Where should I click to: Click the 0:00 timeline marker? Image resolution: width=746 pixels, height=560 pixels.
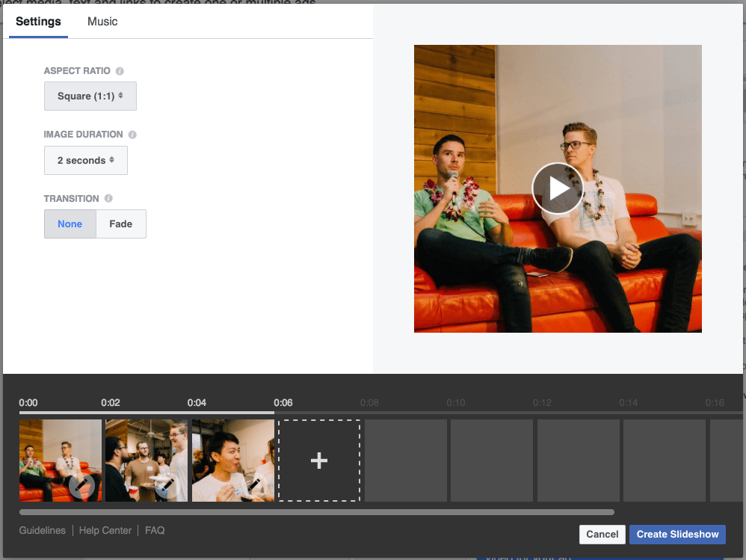click(28, 403)
